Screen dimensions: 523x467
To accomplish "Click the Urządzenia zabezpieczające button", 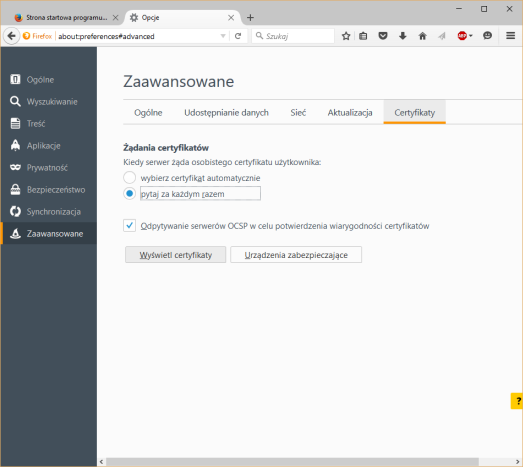I will click(296, 255).
